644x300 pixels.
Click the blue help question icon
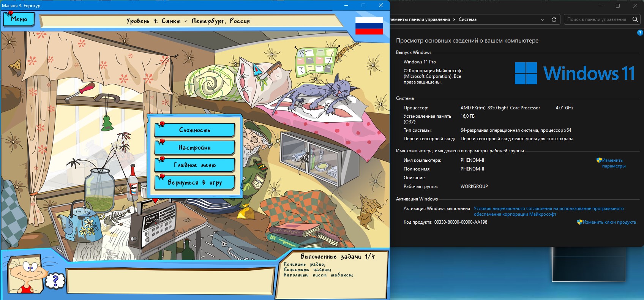[x=639, y=33]
